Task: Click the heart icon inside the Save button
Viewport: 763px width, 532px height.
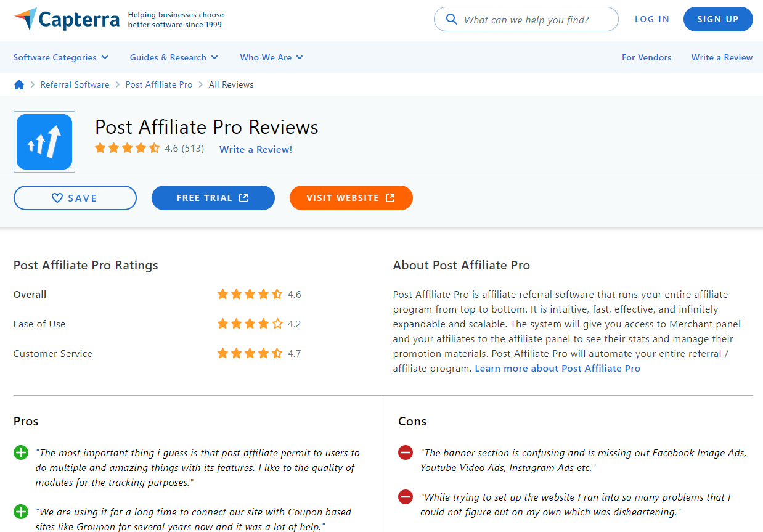Action: pyautogui.click(x=57, y=197)
